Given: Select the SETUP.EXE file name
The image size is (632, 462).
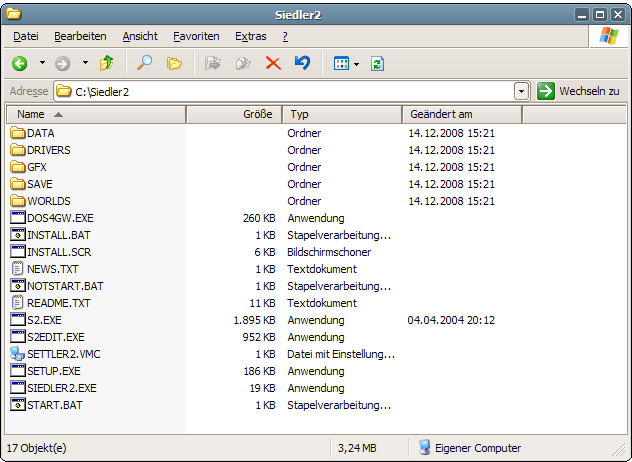Looking at the screenshot, I should (x=54, y=370).
